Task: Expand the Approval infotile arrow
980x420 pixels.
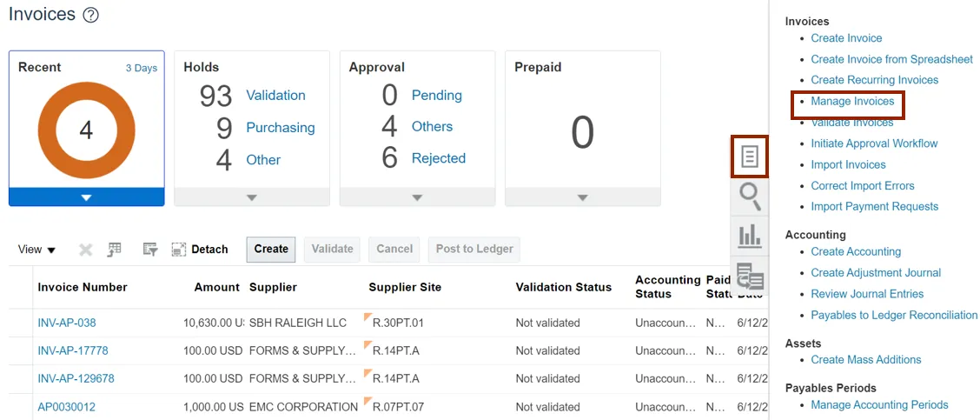Action: pos(417,197)
